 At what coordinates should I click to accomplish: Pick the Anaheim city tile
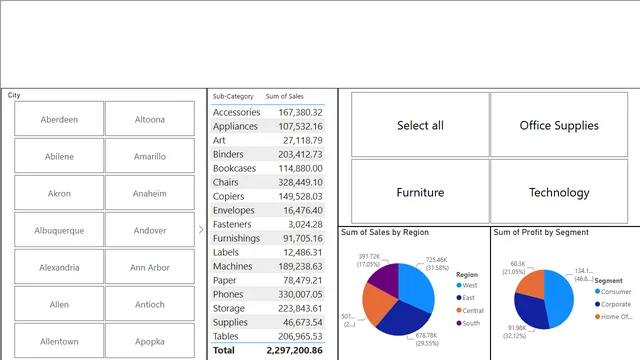tap(150, 193)
